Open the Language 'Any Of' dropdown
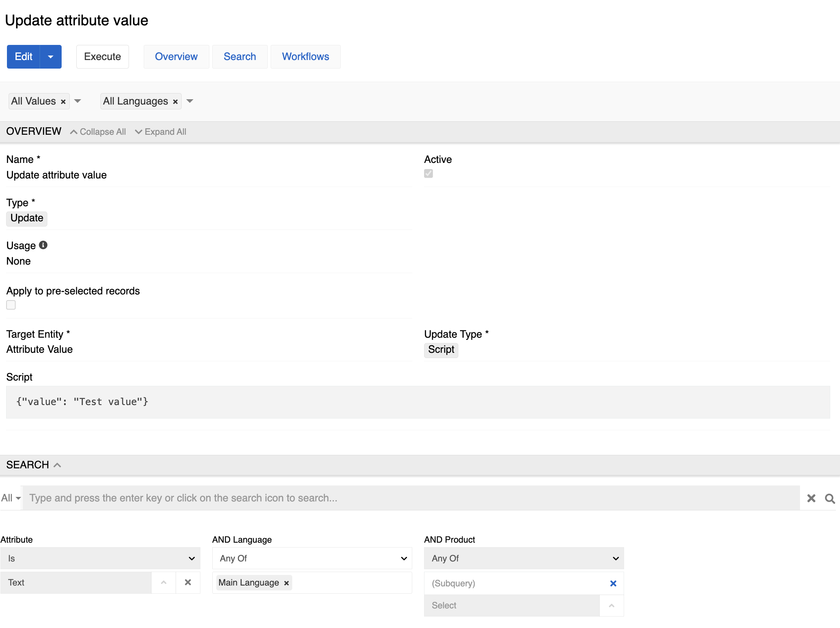Viewport: 840px width, 628px height. click(312, 558)
